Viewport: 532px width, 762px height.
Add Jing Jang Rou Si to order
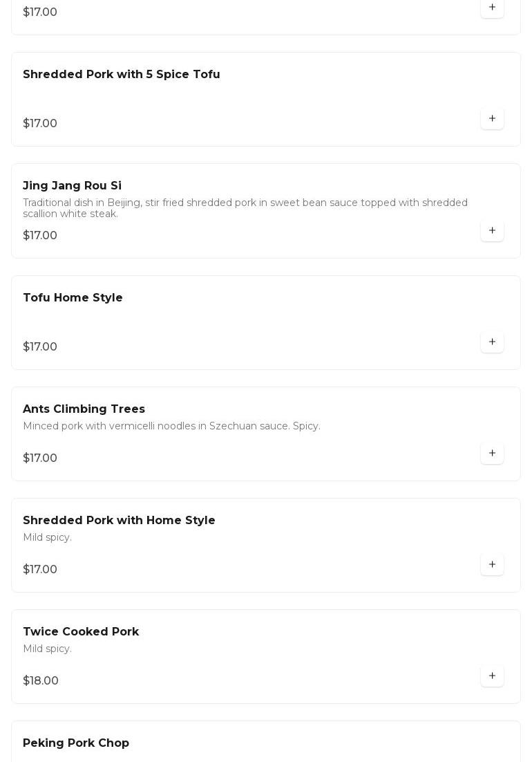(x=492, y=231)
